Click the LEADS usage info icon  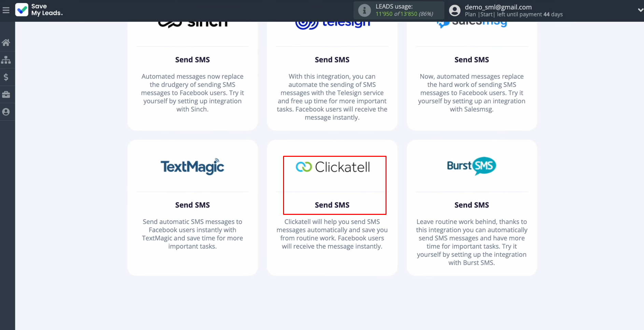click(x=364, y=11)
